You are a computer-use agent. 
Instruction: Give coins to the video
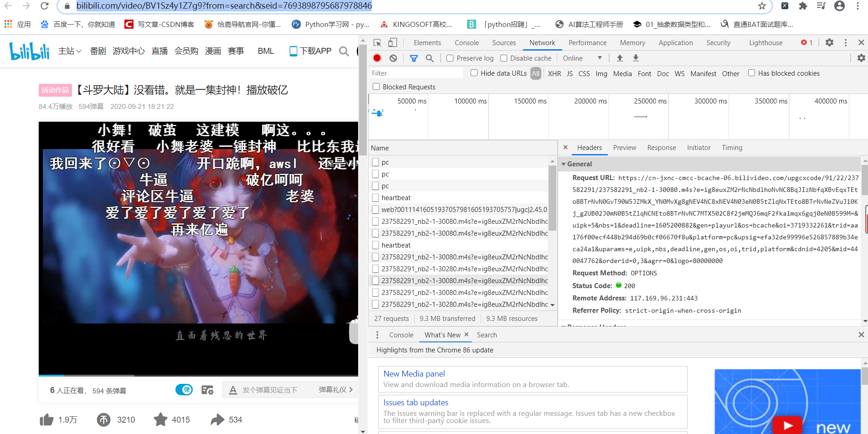[x=103, y=419]
